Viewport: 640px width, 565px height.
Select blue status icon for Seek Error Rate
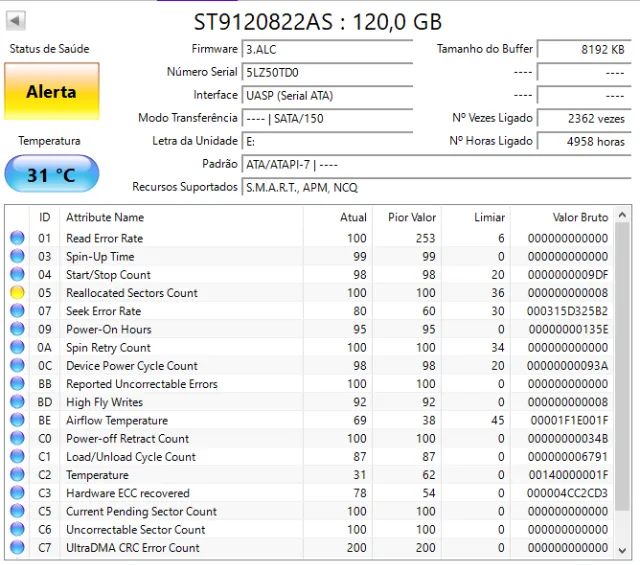click(17, 311)
